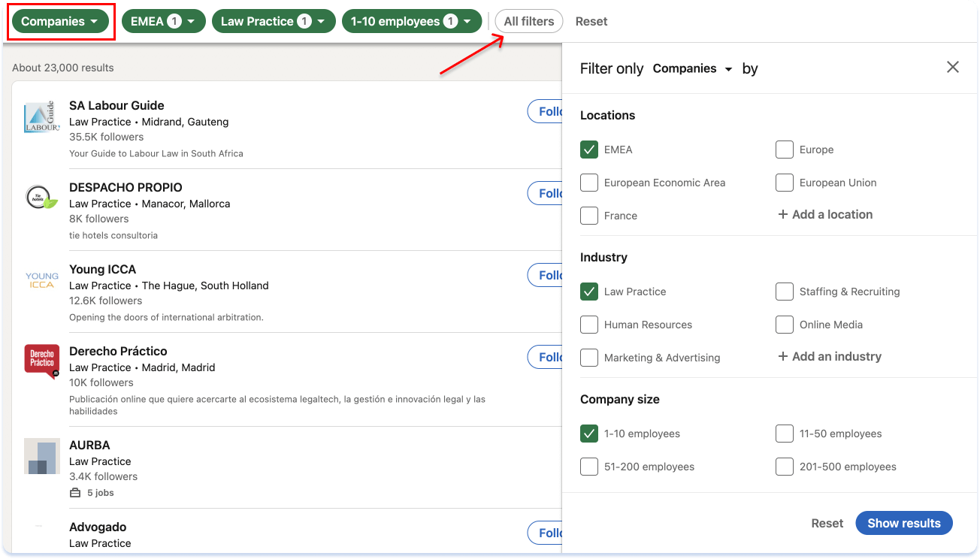The image size is (980, 559).
Task: Open the Derecho Práctico company page
Action: 118,351
